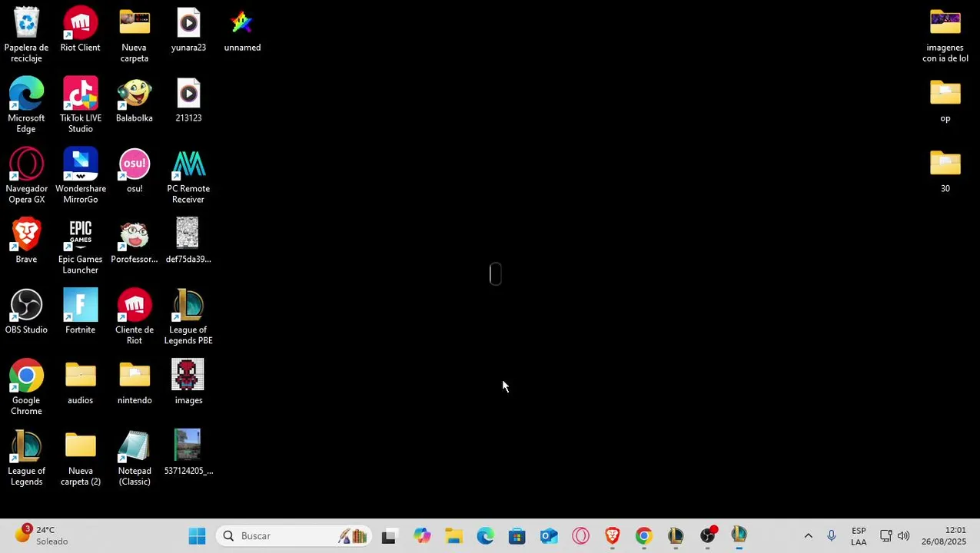Select the League of Legends PBE shortcut
980x553 pixels.
[x=188, y=317]
